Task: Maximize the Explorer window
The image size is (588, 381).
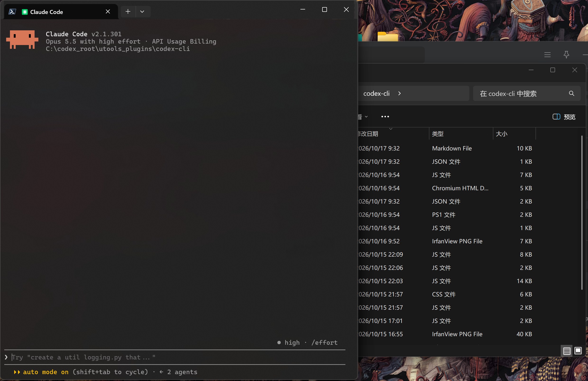Action: 553,70
